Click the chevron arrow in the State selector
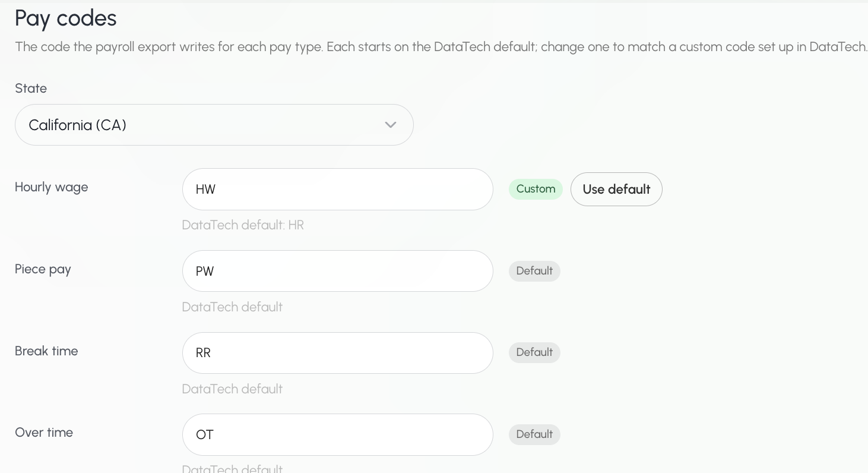Viewport: 868px width, 473px height. click(x=390, y=125)
